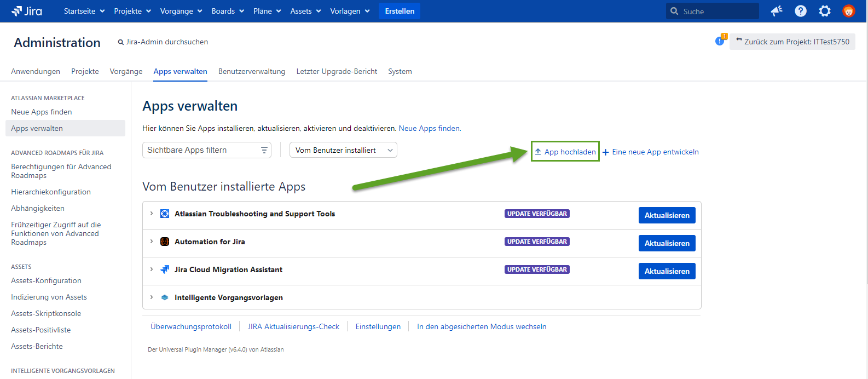
Task: Click Aktualisieren for Jira Cloud Migration Assistant
Action: (667, 271)
